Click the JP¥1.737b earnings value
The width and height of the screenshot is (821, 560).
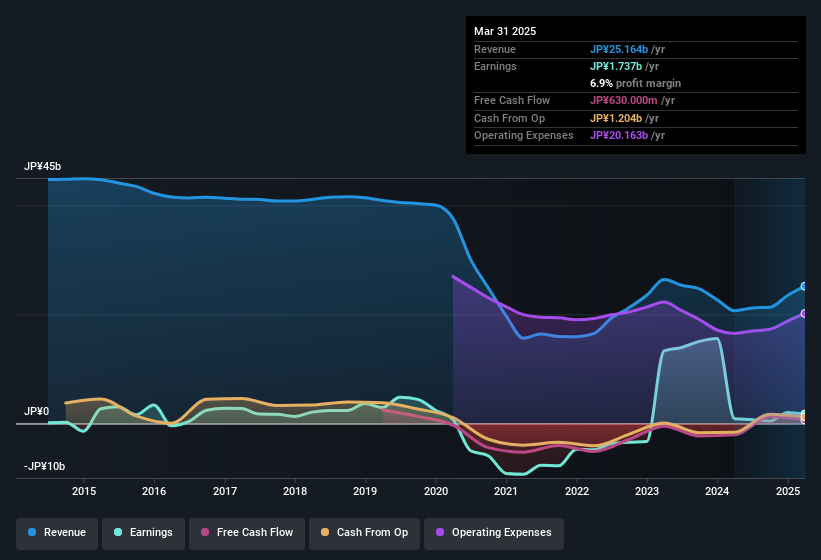tap(616, 66)
